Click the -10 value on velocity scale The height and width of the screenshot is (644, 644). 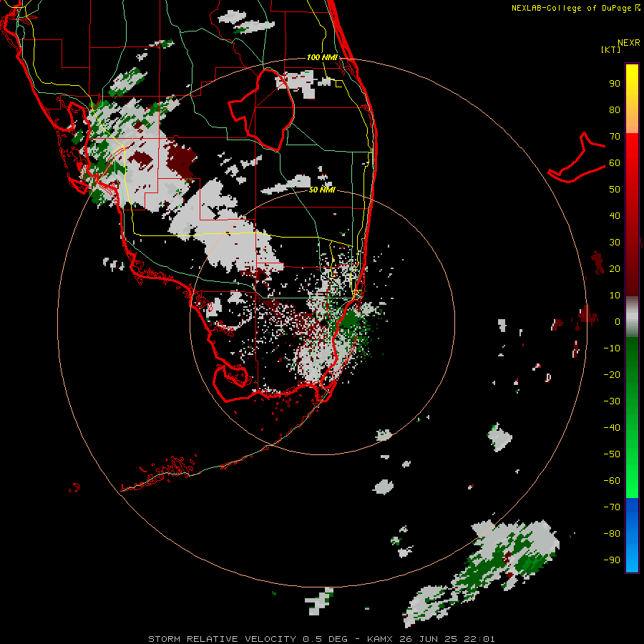(612, 348)
